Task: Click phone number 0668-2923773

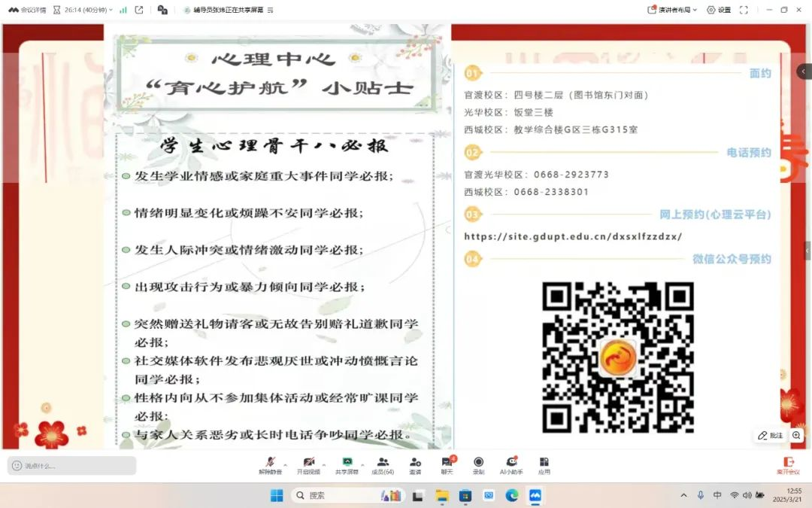Action: click(x=571, y=175)
